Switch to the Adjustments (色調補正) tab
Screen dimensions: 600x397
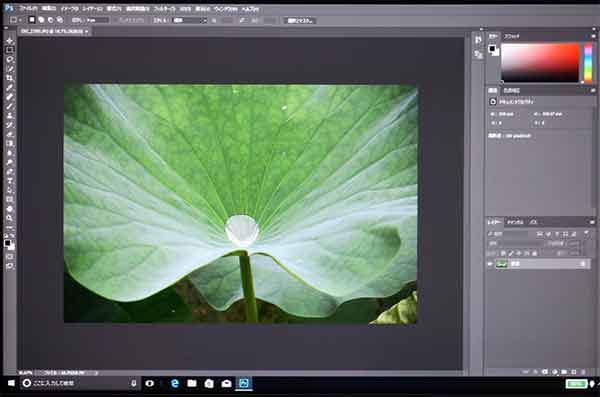pyautogui.click(x=511, y=90)
